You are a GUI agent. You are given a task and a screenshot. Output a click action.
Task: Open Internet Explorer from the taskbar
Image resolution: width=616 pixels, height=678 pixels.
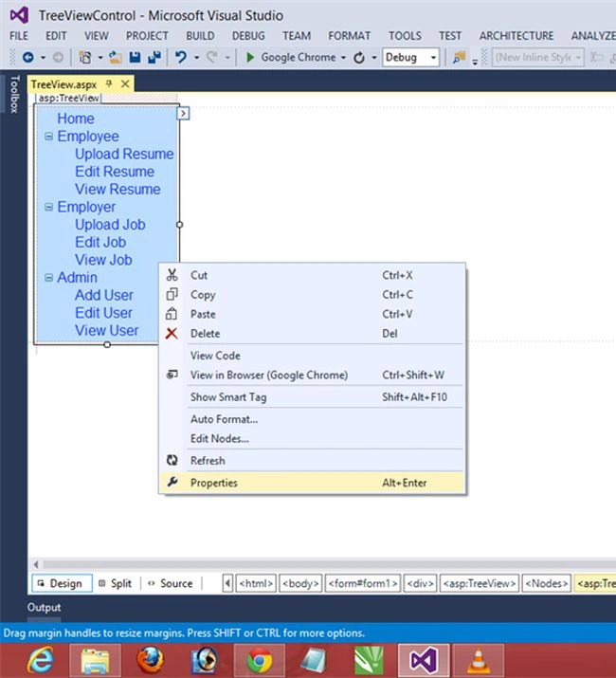(41, 660)
